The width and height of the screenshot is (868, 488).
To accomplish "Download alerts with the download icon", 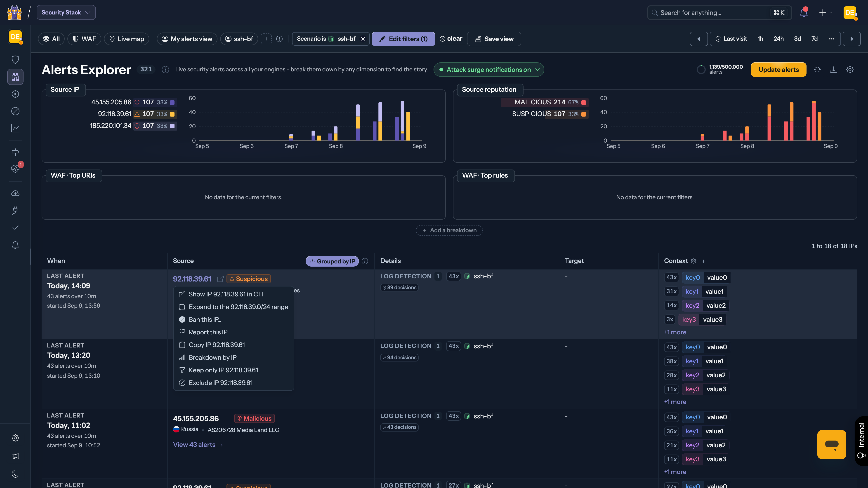I will 834,70.
